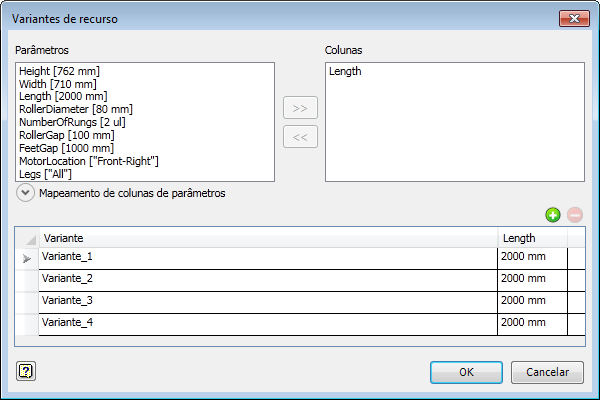Click the Variante column header
The image size is (600, 400).
[267, 238]
